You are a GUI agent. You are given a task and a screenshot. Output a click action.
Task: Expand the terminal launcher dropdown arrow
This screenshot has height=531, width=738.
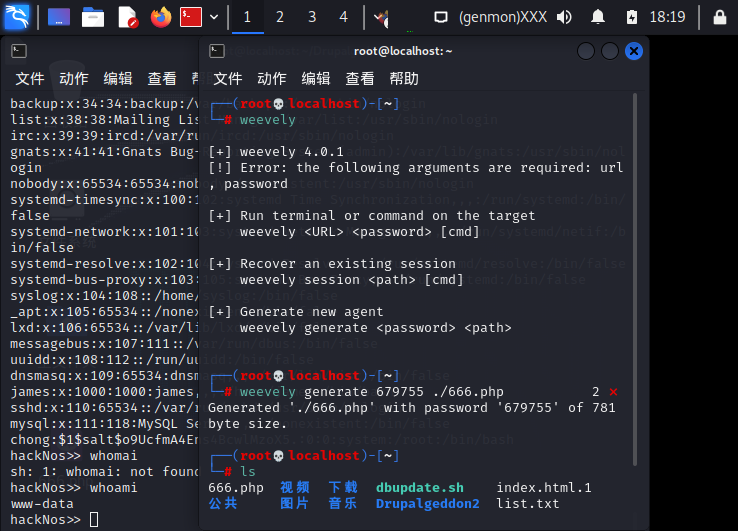[214, 17]
